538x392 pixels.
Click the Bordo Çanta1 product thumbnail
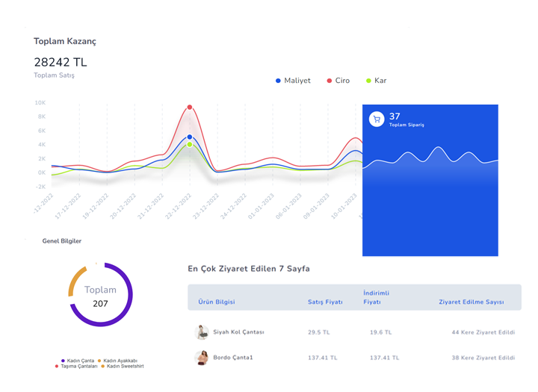[201, 358]
